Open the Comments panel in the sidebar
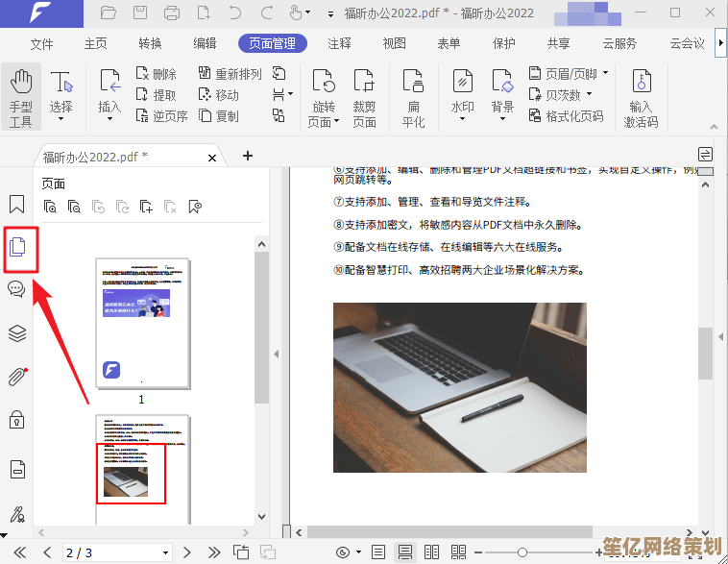Viewport: 728px width, 564px height. pos(16,289)
